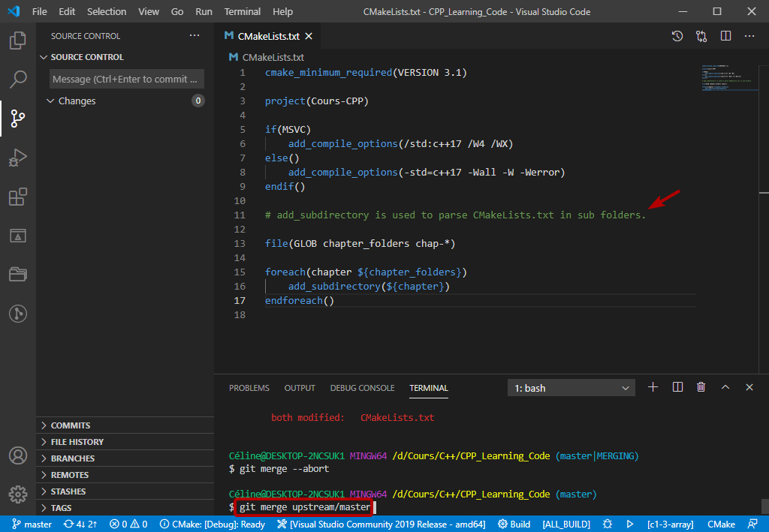
Task: Click the CMake: [Debug]: Ready status item
Action: tap(213, 524)
